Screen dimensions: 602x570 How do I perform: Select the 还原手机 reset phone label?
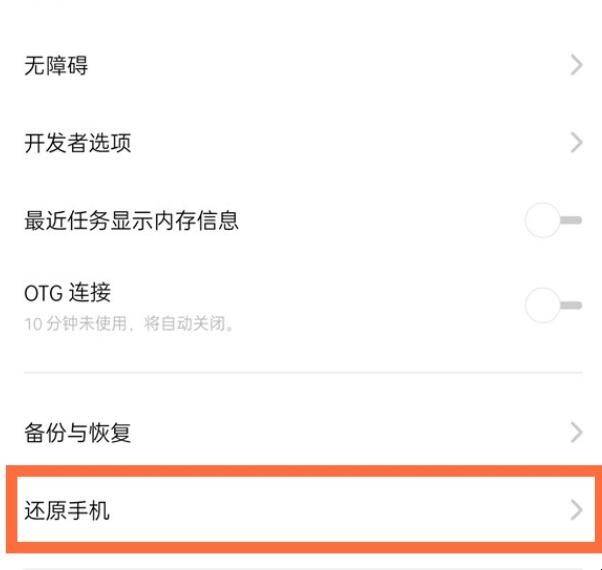(x=67, y=510)
